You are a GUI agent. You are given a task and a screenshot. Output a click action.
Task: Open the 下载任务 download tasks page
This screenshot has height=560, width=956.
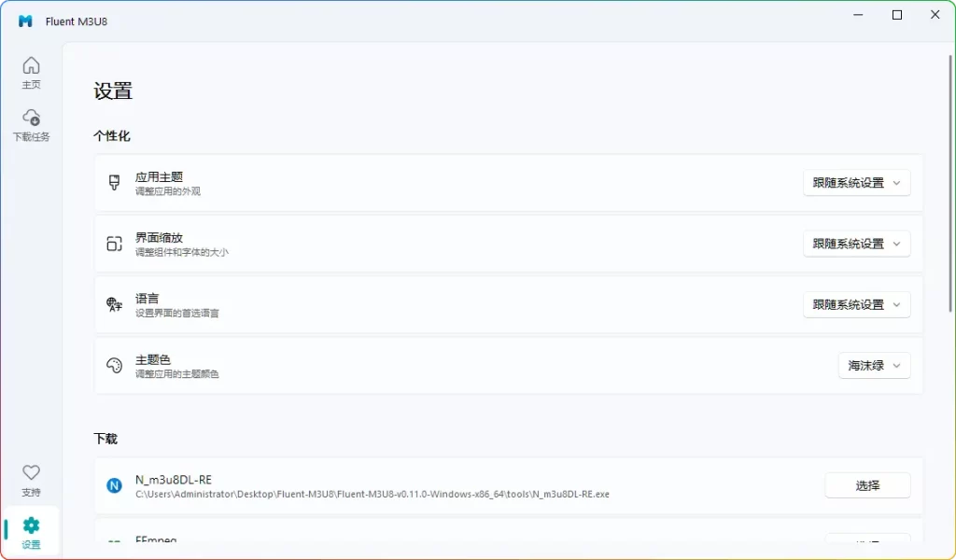31,125
